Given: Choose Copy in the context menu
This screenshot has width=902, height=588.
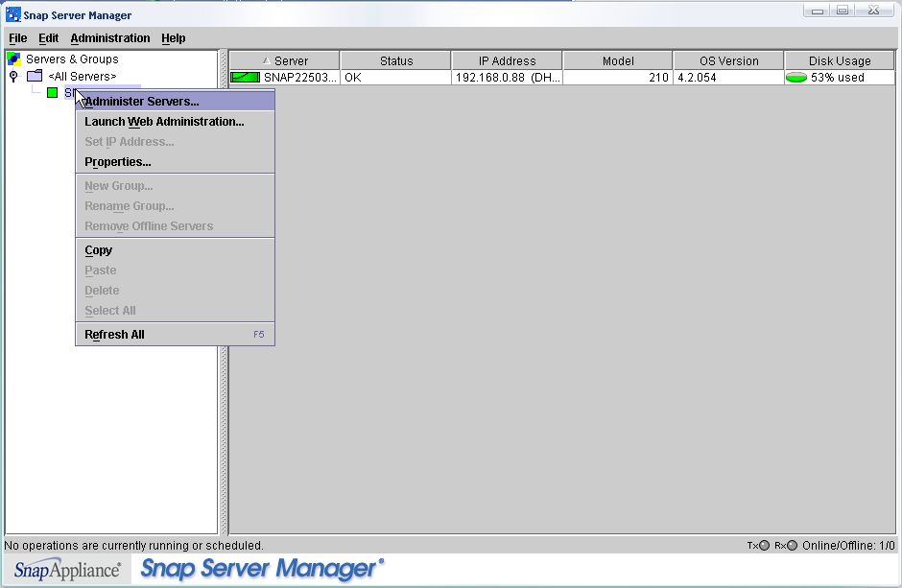Looking at the screenshot, I should pos(175,250).
